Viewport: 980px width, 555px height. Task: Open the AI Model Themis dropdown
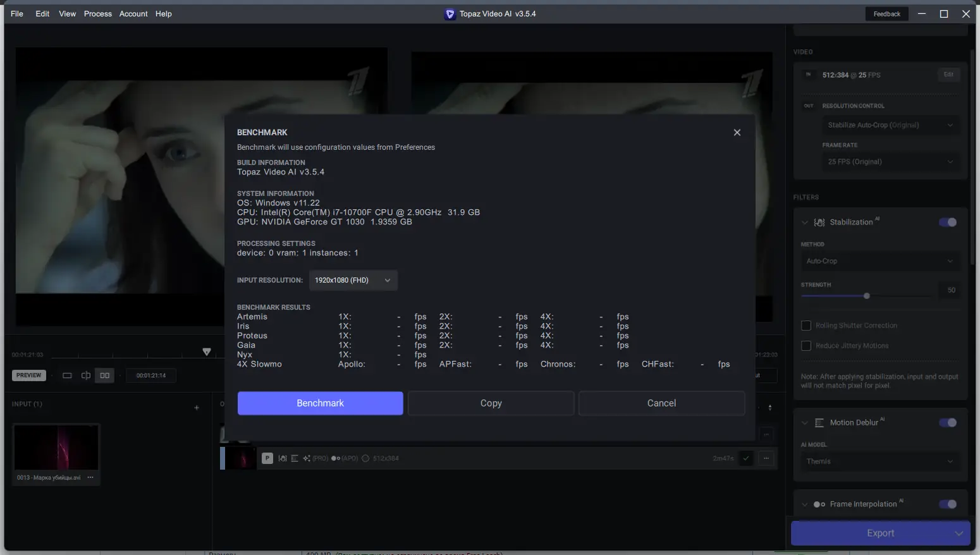click(x=880, y=461)
